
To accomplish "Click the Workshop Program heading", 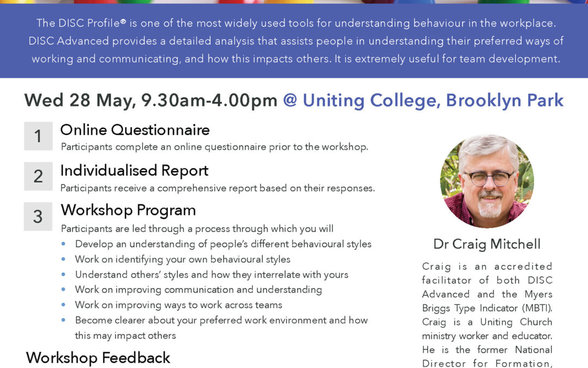I will 128,210.
